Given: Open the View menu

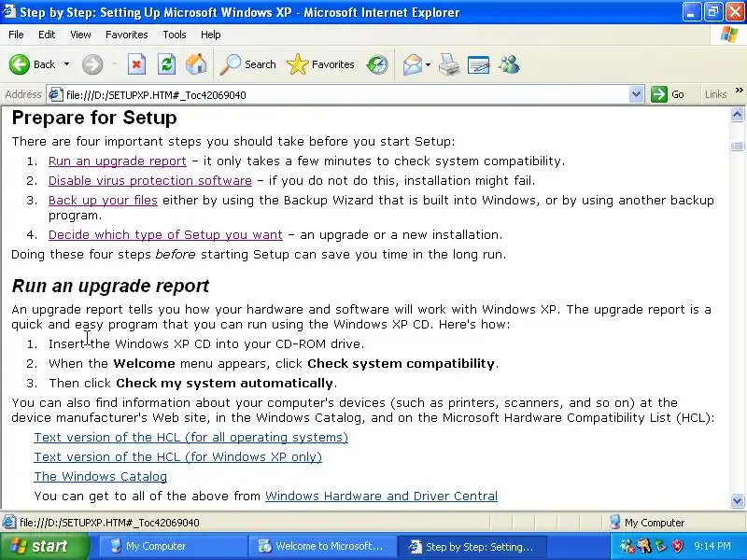Looking at the screenshot, I should coord(80,35).
